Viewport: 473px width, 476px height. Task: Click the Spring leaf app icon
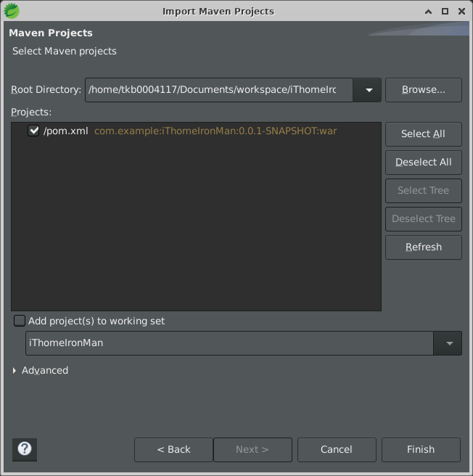tap(12, 11)
